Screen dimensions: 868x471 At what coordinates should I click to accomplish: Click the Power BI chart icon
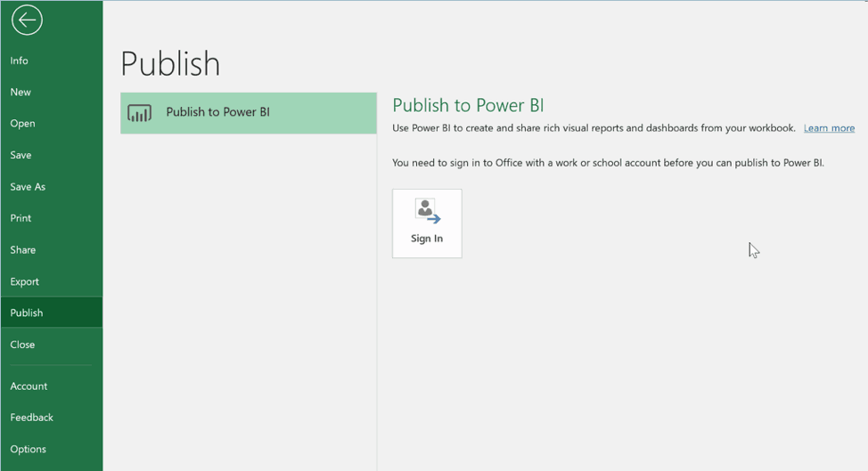(140, 113)
